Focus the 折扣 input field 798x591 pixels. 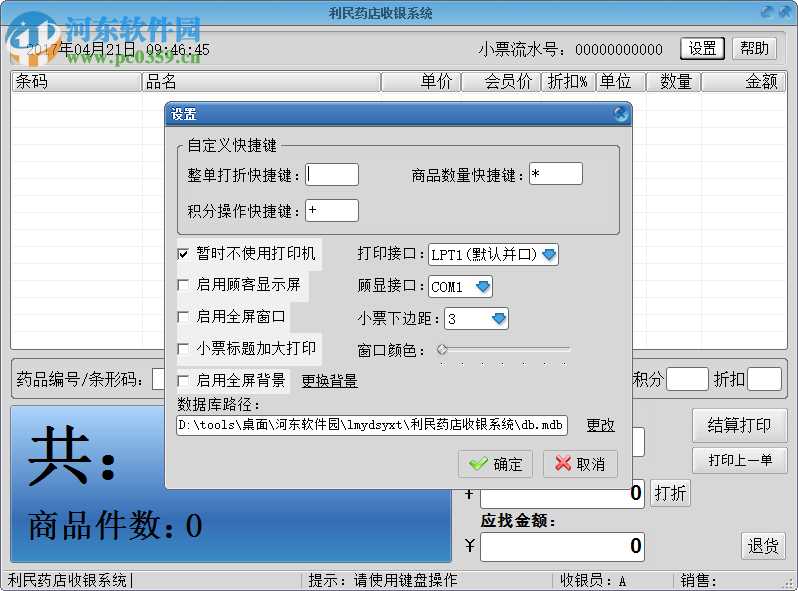(x=764, y=379)
